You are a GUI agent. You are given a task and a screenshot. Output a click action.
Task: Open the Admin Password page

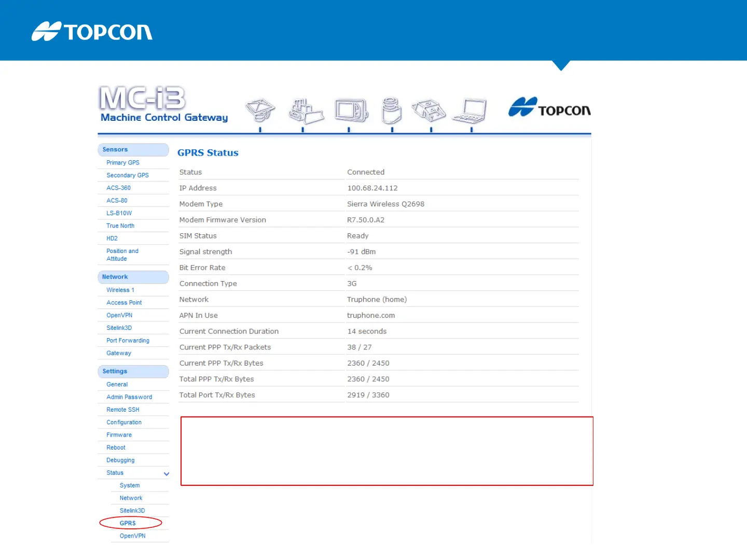click(129, 397)
